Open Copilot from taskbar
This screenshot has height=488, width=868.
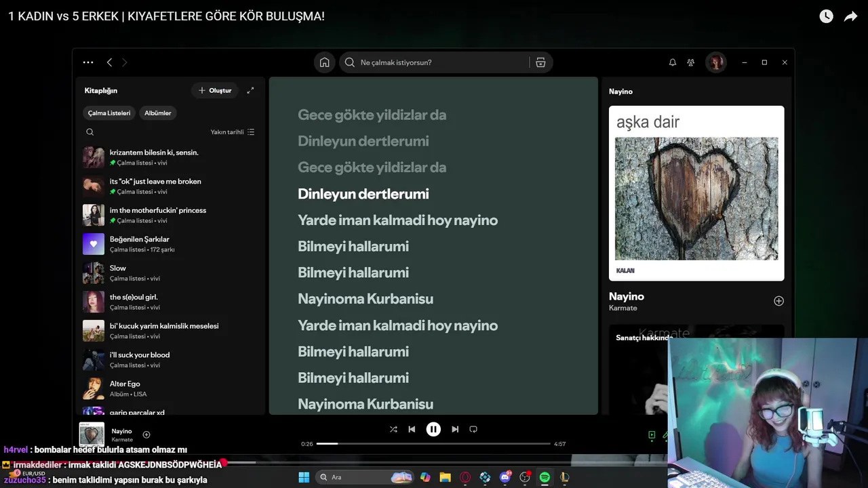[x=425, y=477]
